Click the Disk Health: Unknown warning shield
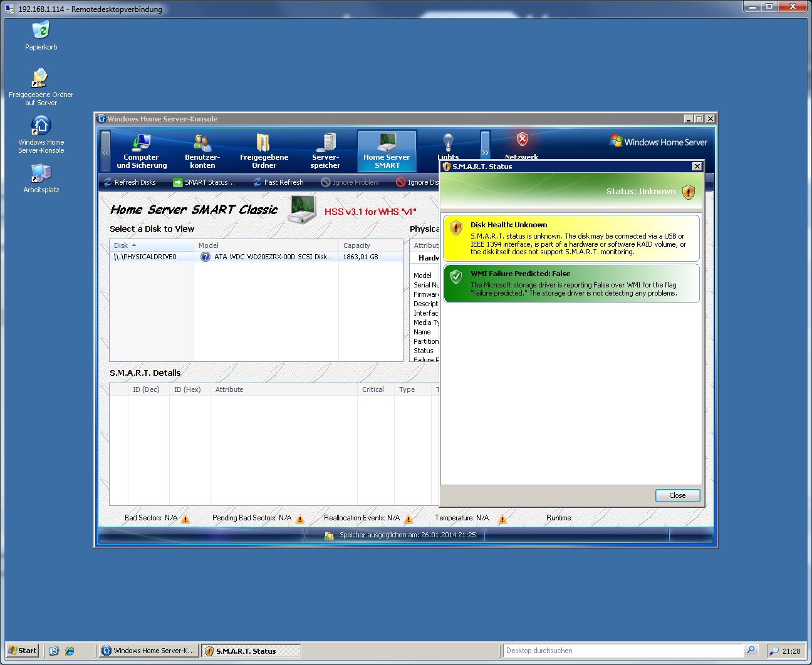 pyautogui.click(x=456, y=228)
